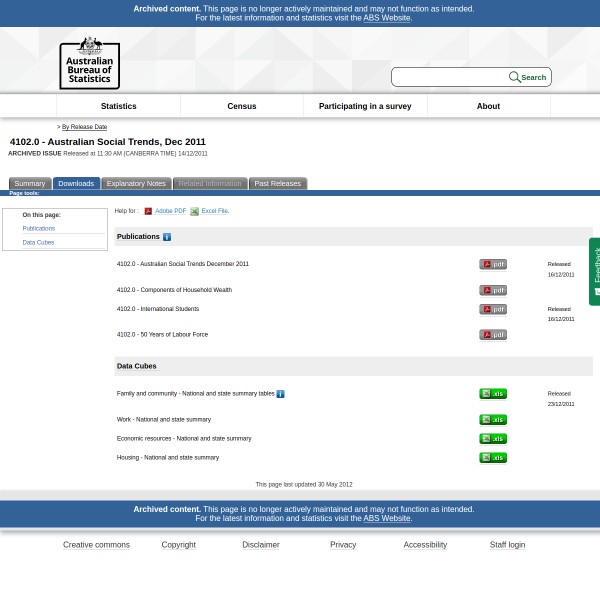The height and width of the screenshot is (600, 600).
Task: Open the Statistics menu
Action: tap(118, 106)
